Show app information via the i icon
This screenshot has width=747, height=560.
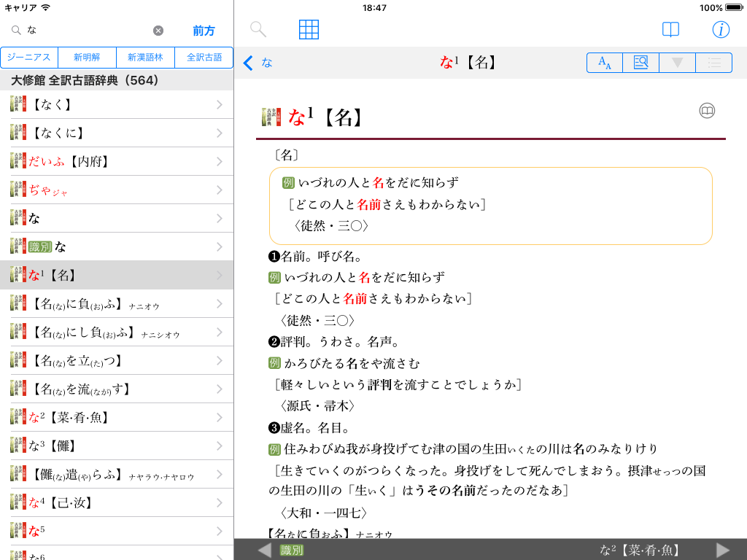(x=721, y=29)
